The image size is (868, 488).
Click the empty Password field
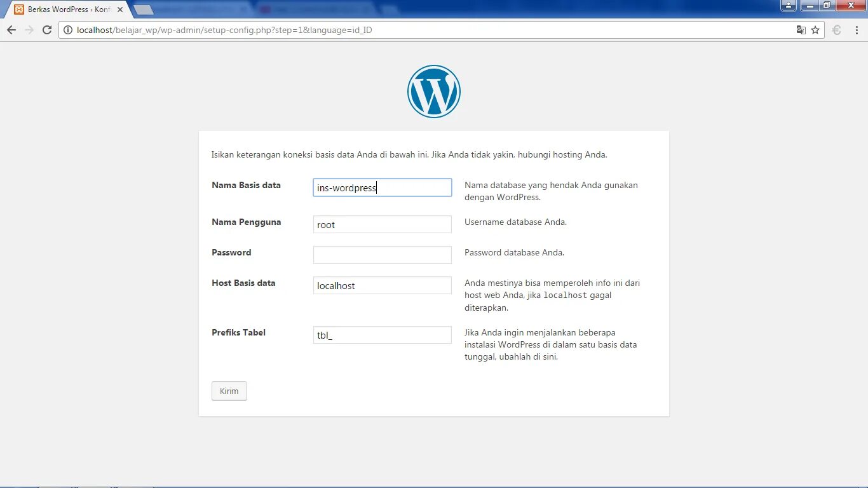[x=383, y=255]
